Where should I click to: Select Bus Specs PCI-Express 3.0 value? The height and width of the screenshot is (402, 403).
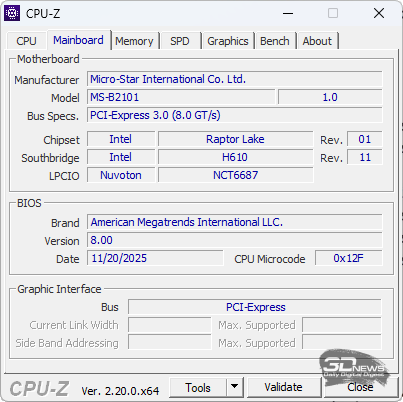(x=235, y=115)
